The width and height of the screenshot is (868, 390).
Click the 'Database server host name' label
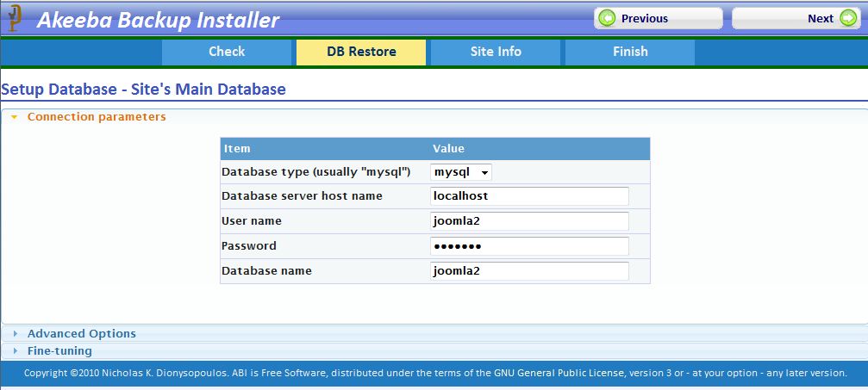[x=302, y=196]
